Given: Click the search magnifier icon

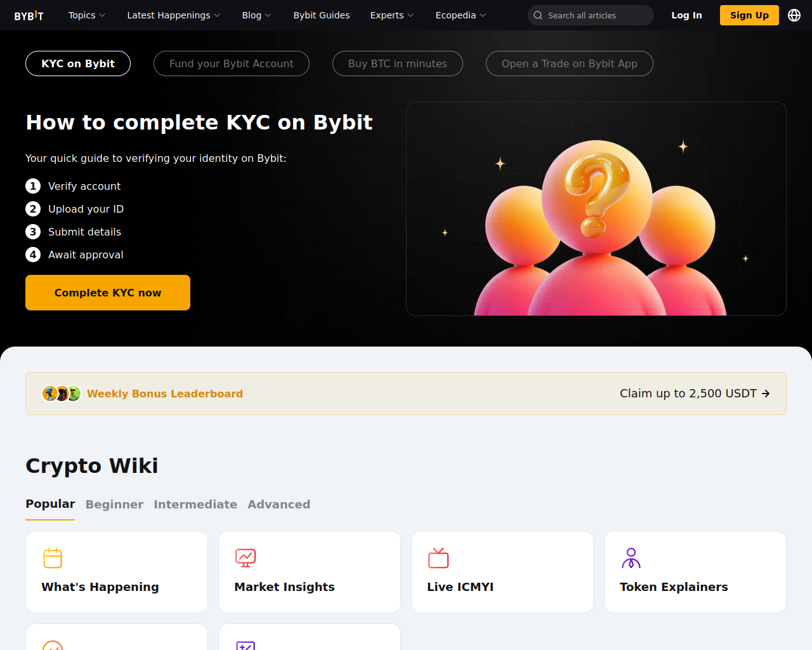Looking at the screenshot, I should click(x=538, y=15).
